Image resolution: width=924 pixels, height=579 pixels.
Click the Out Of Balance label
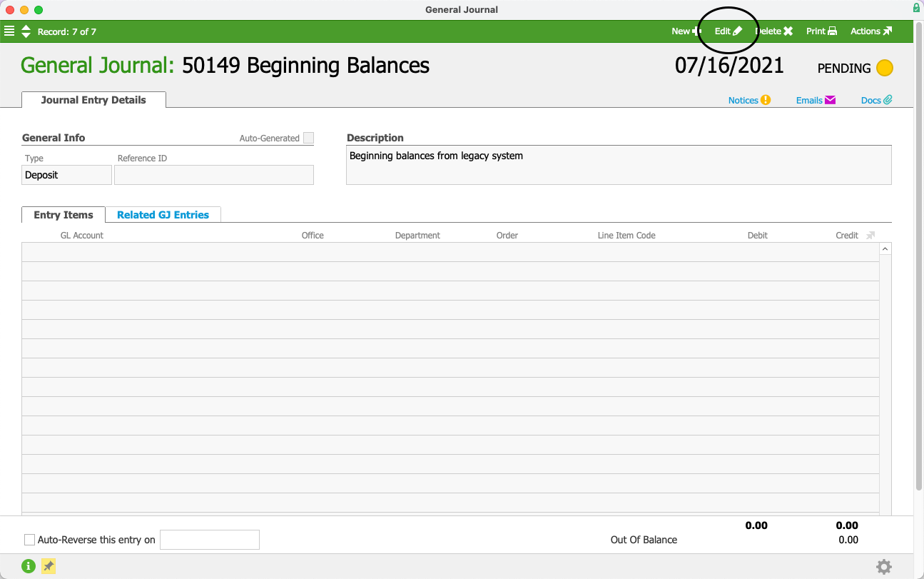click(644, 540)
